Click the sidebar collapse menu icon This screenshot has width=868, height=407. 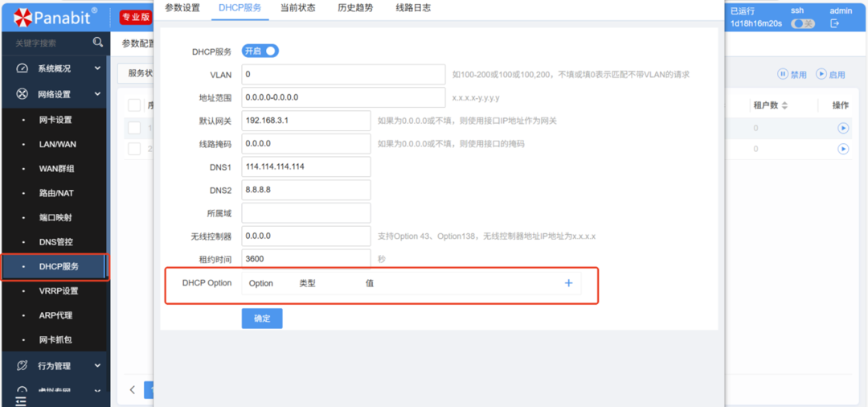point(21,400)
